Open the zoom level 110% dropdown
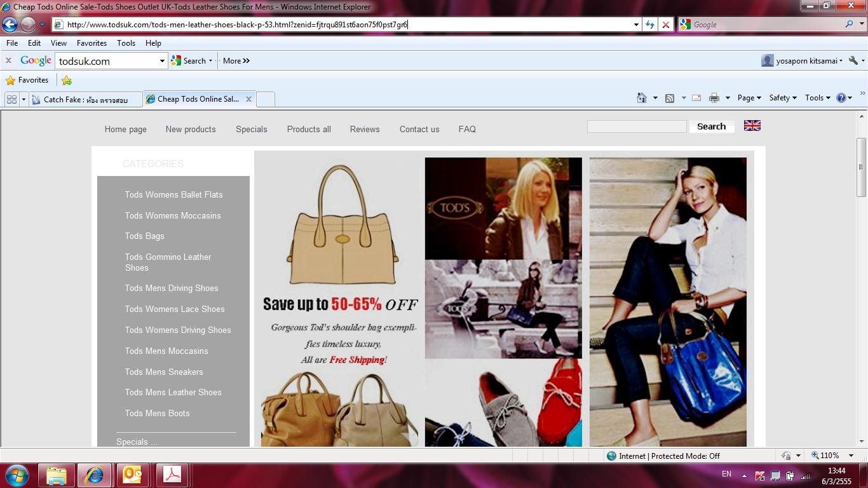The width and height of the screenshot is (868, 488). (x=833, y=456)
